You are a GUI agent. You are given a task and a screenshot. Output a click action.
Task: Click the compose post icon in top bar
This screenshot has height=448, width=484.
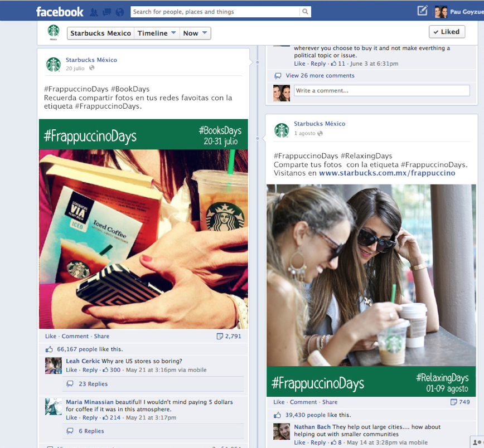(x=422, y=11)
